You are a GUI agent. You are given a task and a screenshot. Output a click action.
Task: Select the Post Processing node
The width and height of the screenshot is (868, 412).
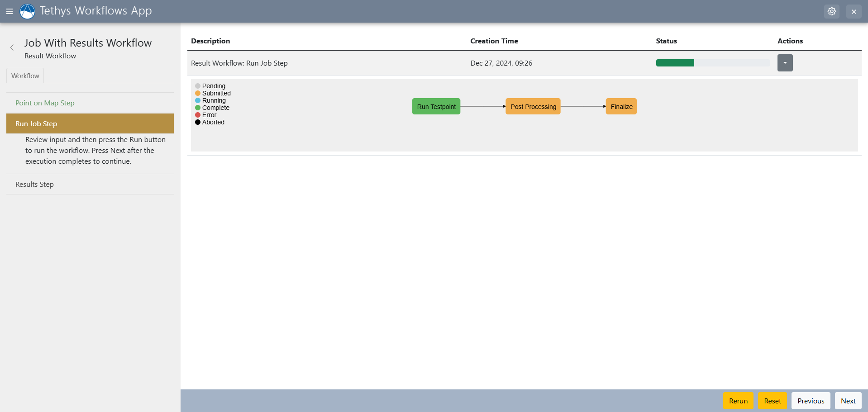click(533, 106)
